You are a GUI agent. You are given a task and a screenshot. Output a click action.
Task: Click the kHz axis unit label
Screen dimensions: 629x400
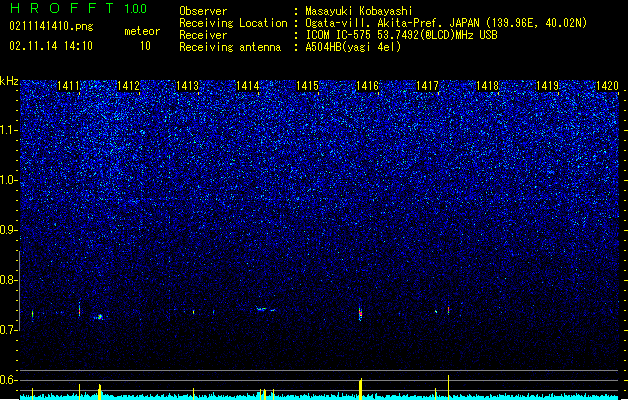(x=9, y=81)
